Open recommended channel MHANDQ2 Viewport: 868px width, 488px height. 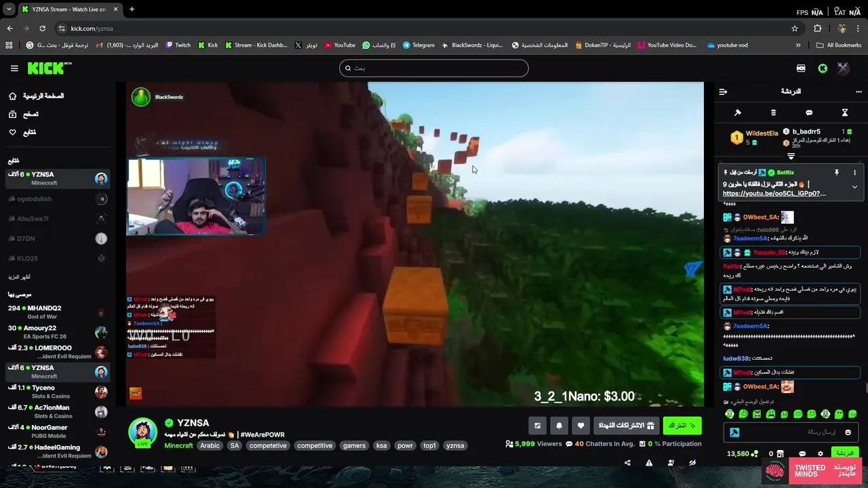point(57,312)
